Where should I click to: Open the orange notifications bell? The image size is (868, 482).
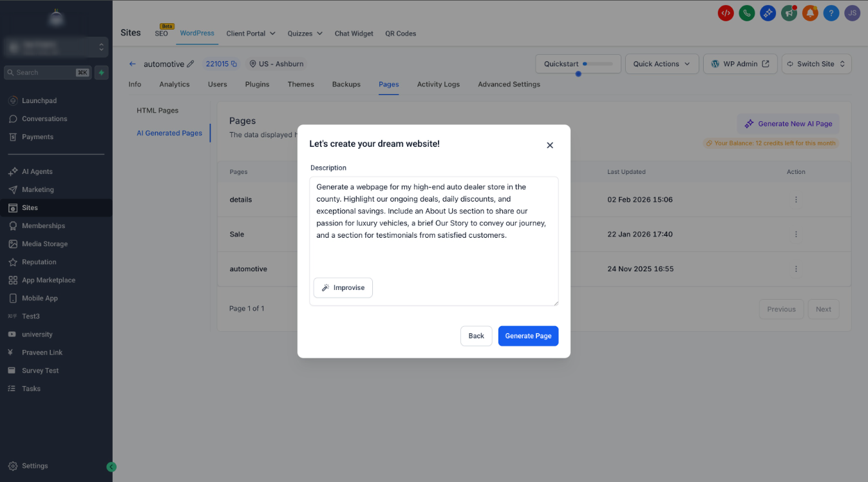click(x=810, y=13)
